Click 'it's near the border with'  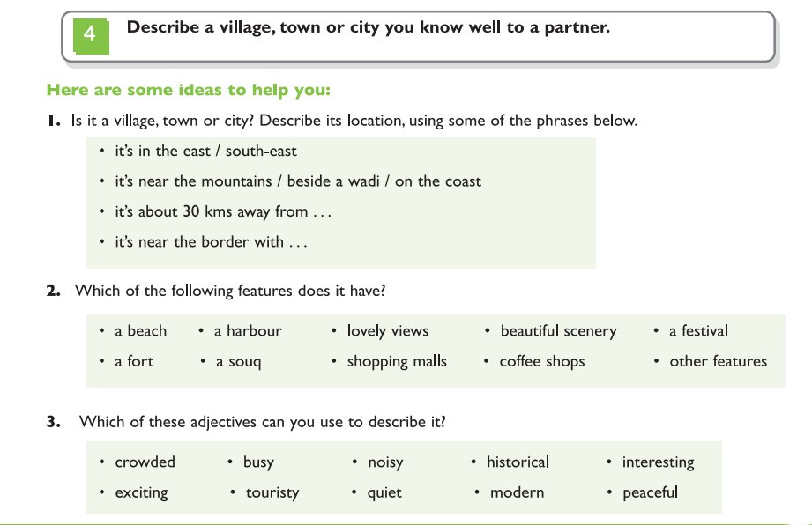211,242
